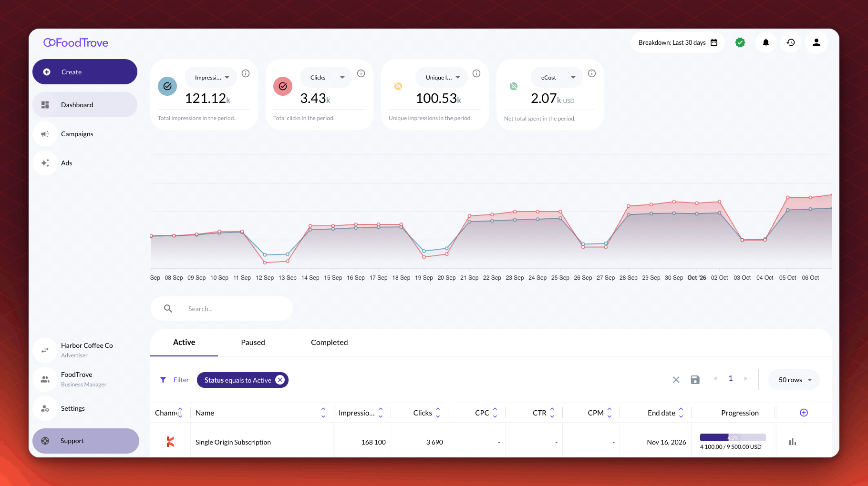Add a column with the plus icon

pyautogui.click(x=804, y=413)
